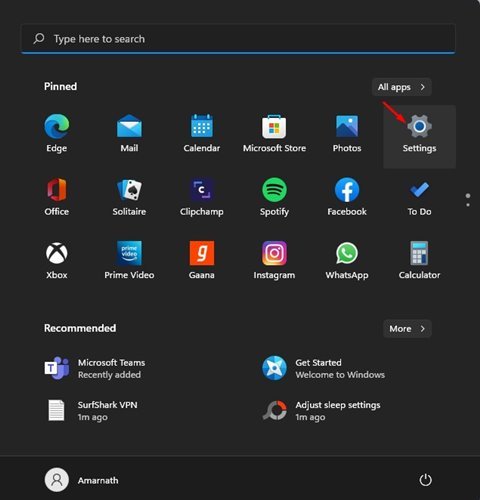Image resolution: width=480 pixels, height=500 pixels.
Task: Go to next pinned apps page dot
Action: pyautogui.click(x=468, y=205)
